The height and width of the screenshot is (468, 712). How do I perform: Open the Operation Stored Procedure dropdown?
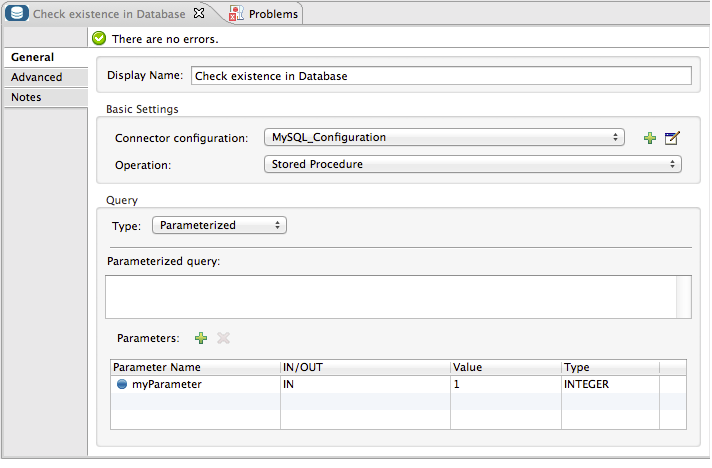pyautogui.click(x=472, y=164)
